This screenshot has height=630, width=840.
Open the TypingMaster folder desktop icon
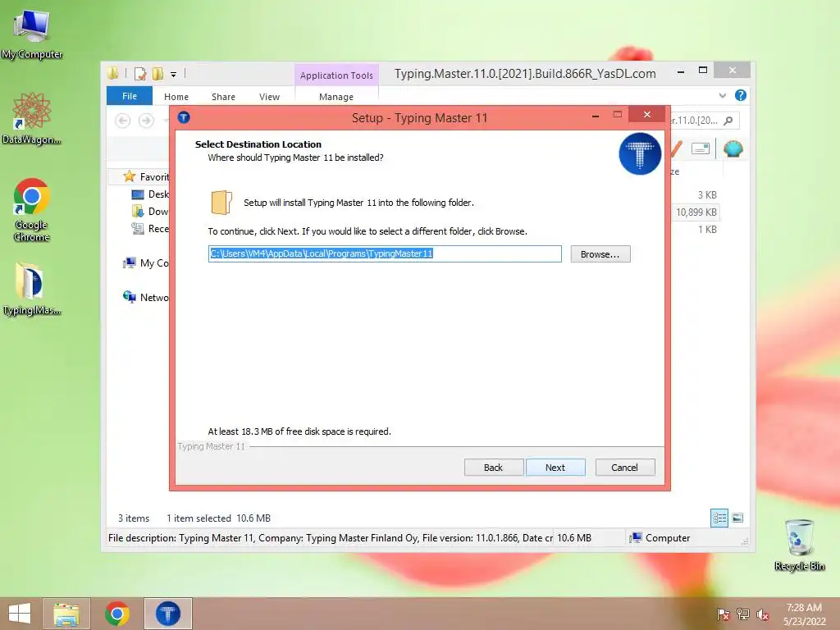tap(32, 290)
